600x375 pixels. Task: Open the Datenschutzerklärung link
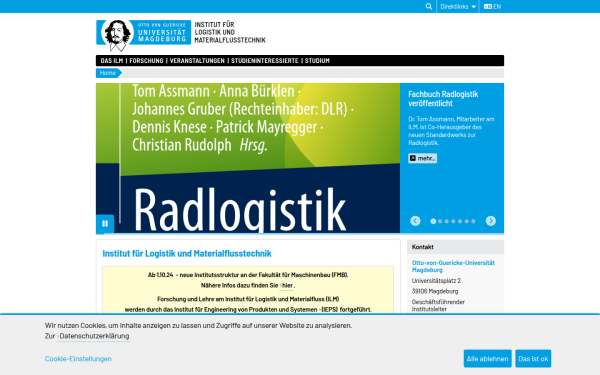(x=94, y=336)
